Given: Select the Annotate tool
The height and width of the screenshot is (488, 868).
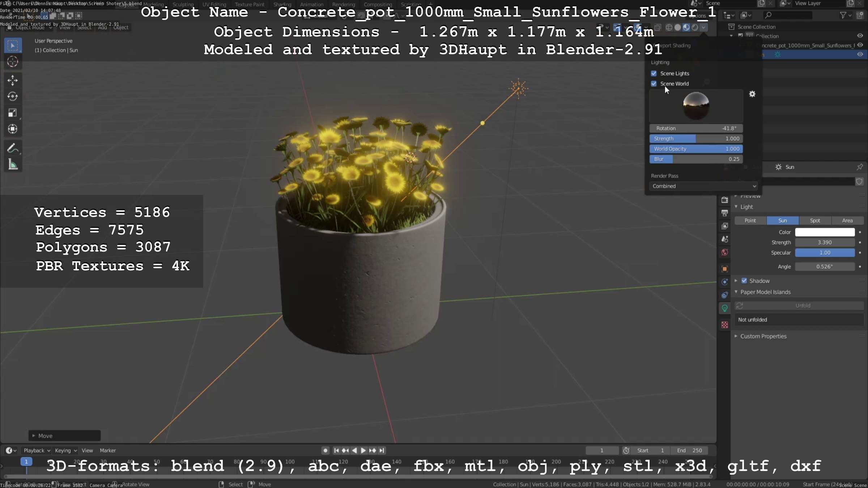Looking at the screenshot, I should pyautogui.click(x=13, y=148).
